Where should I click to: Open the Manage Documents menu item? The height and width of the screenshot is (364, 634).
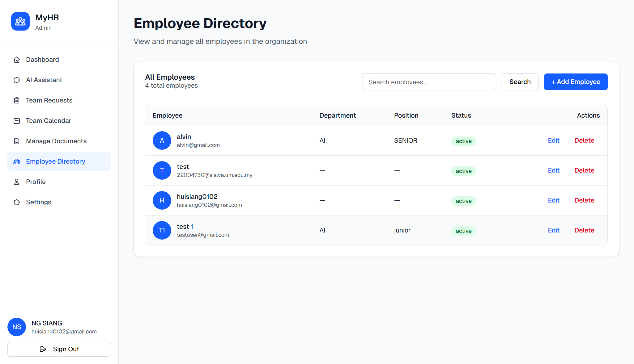(56, 141)
